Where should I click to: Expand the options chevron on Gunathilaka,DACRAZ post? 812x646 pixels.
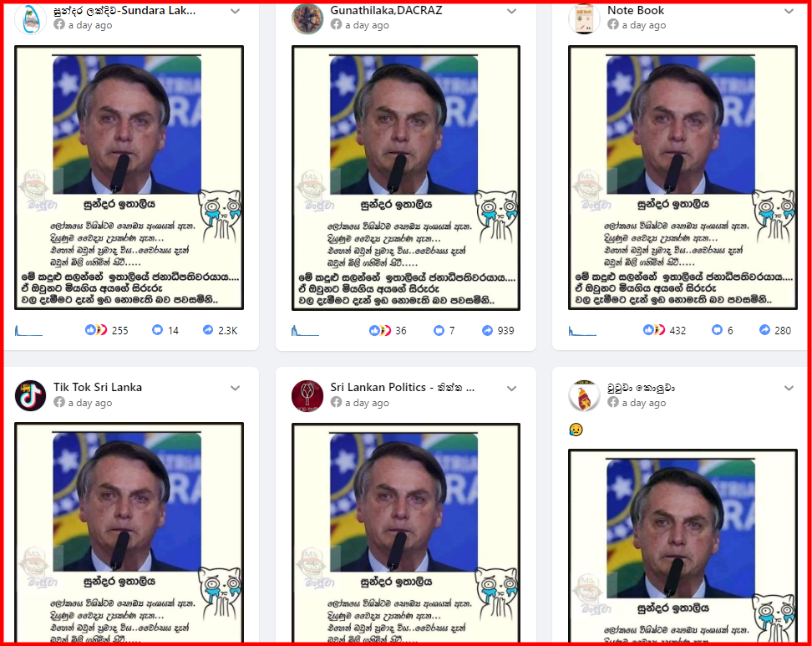pyautogui.click(x=511, y=11)
